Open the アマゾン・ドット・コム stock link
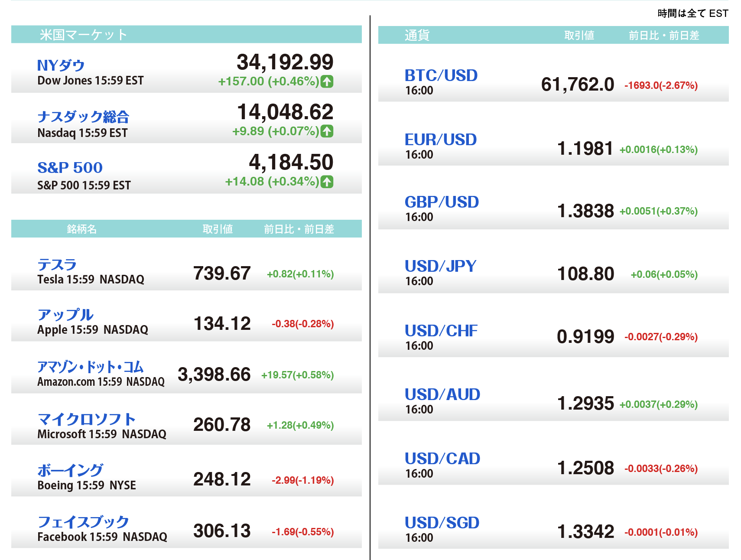Viewport: 741px width, 560px height. tap(90, 367)
